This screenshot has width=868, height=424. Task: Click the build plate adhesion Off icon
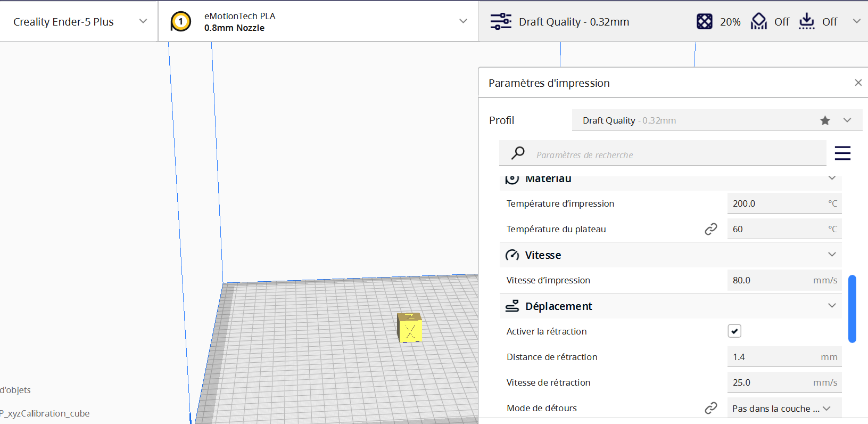click(807, 22)
